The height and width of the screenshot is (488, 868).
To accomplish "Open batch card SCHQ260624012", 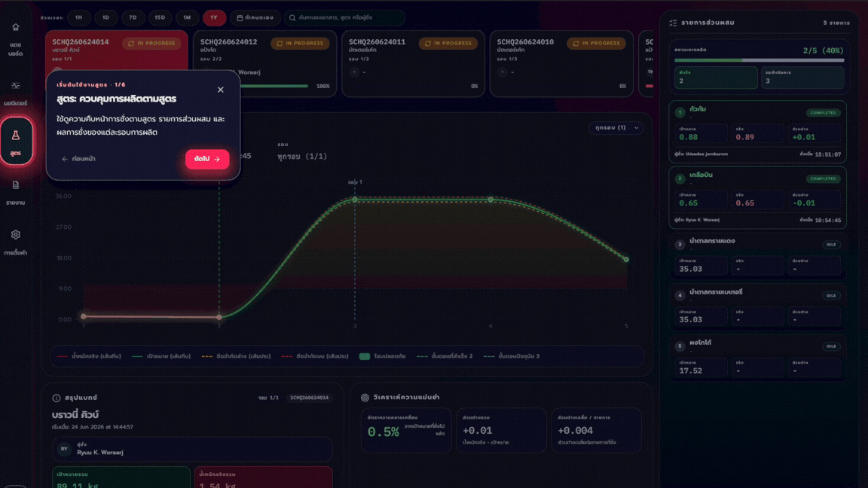I will (264, 63).
